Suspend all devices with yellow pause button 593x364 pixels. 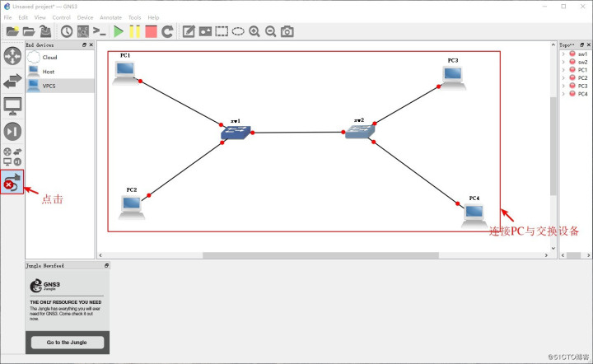pyautogui.click(x=134, y=31)
